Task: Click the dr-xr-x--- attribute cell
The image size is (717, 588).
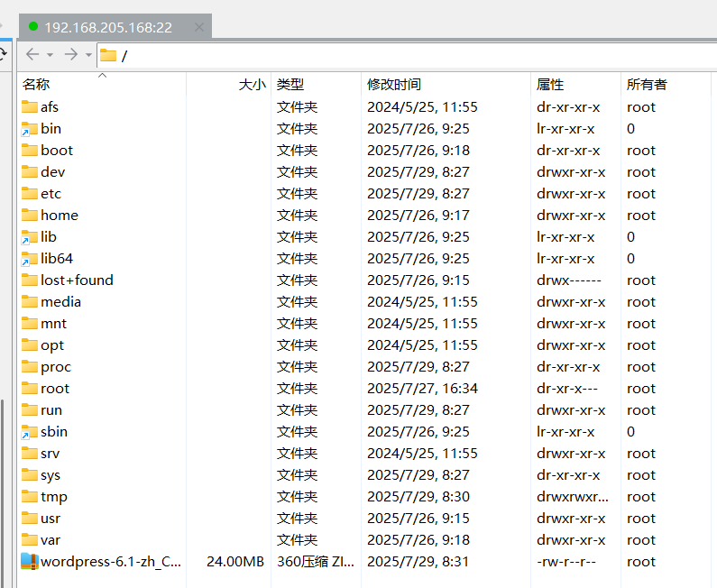Action: [567, 388]
